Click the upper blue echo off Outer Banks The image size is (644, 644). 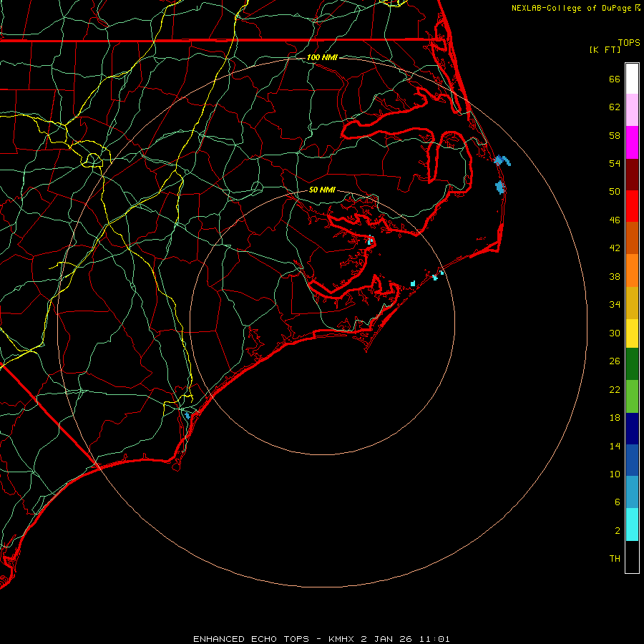click(502, 160)
